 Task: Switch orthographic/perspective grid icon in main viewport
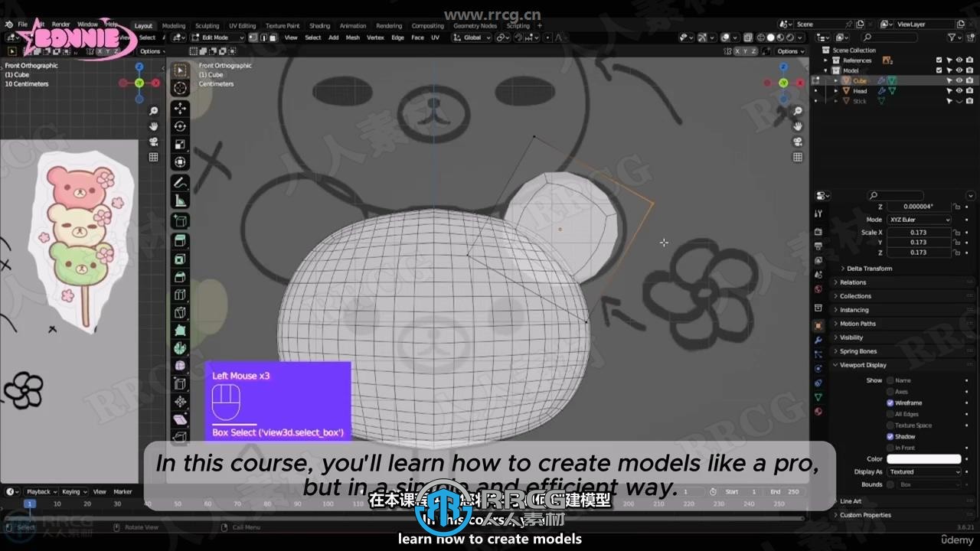tap(798, 157)
